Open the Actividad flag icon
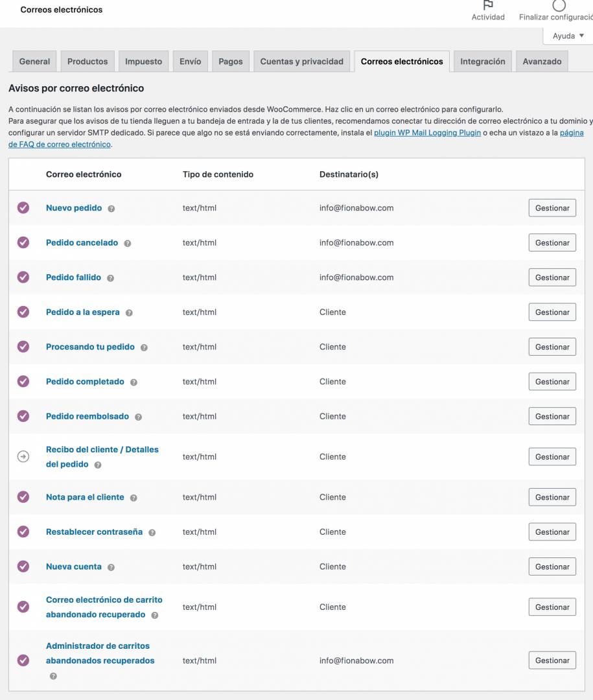Screen dimensions: 593x700 (488, 5)
